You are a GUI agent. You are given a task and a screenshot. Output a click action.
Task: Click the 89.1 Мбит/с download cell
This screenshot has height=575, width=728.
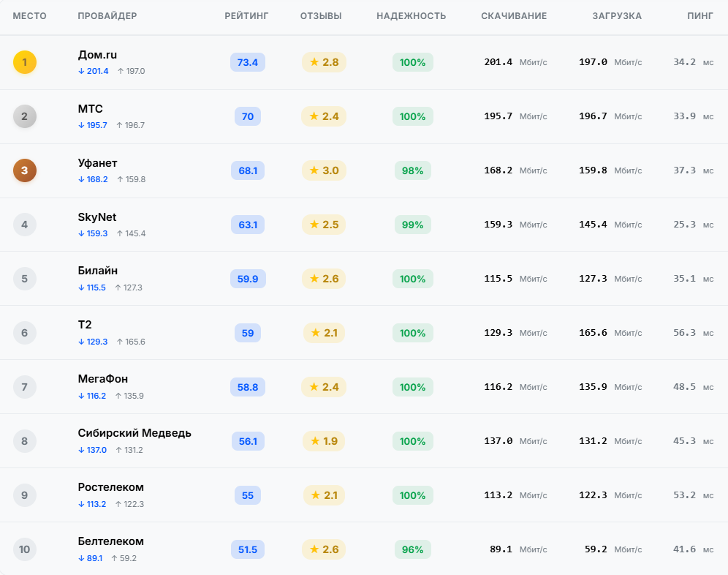tap(519, 549)
